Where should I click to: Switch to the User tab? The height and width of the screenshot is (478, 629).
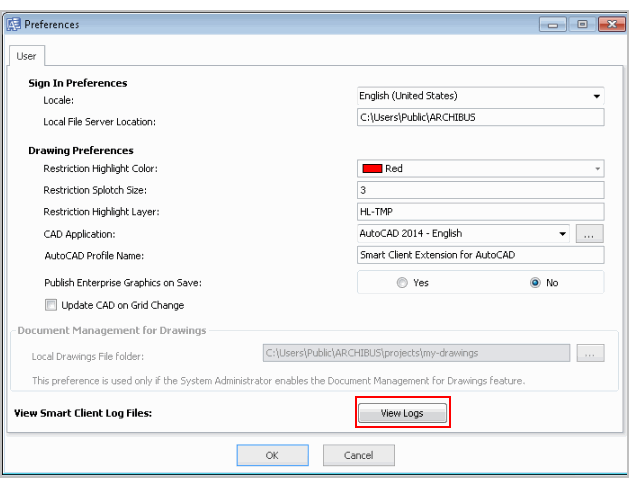pos(26,56)
